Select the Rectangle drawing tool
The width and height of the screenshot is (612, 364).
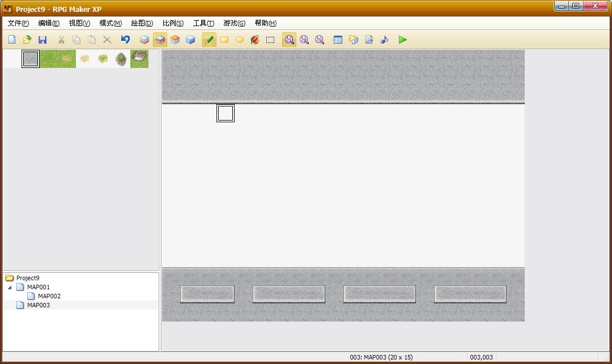click(224, 40)
